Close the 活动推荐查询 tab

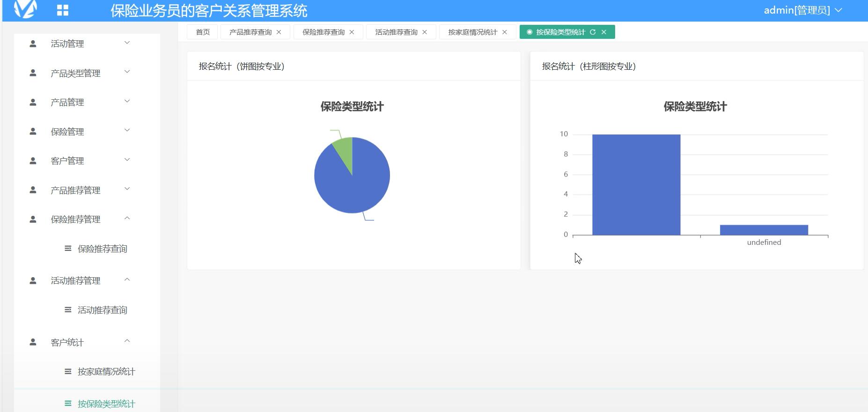(x=425, y=32)
